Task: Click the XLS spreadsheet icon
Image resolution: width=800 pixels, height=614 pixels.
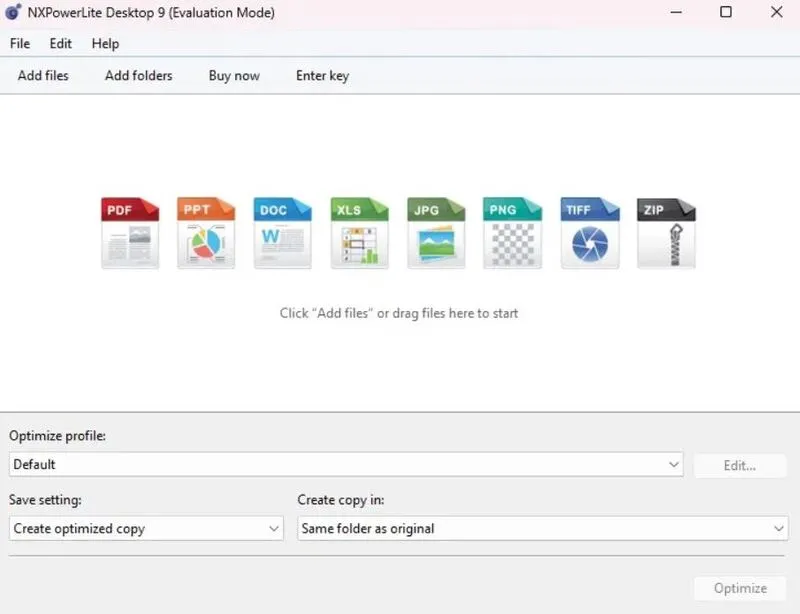Action: coord(359,233)
